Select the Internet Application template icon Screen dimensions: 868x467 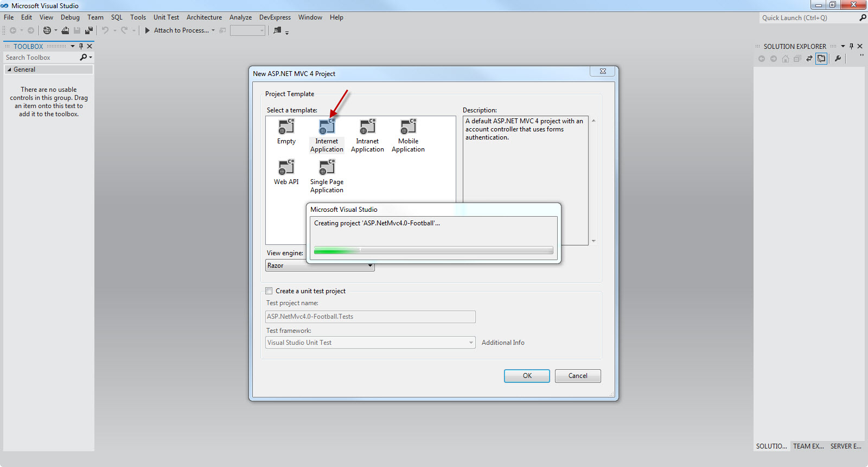[327, 127]
